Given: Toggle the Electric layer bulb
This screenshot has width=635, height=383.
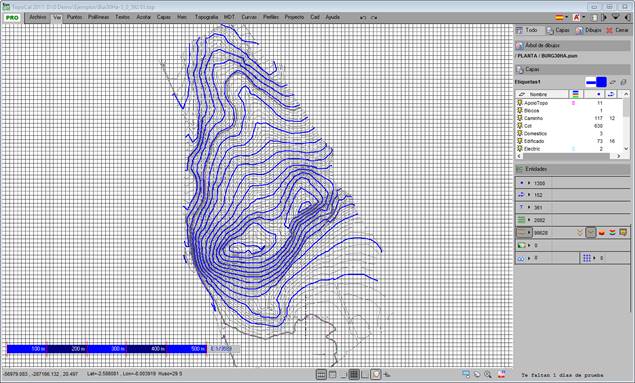Looking at the screenshot, I should pos(520,149).
